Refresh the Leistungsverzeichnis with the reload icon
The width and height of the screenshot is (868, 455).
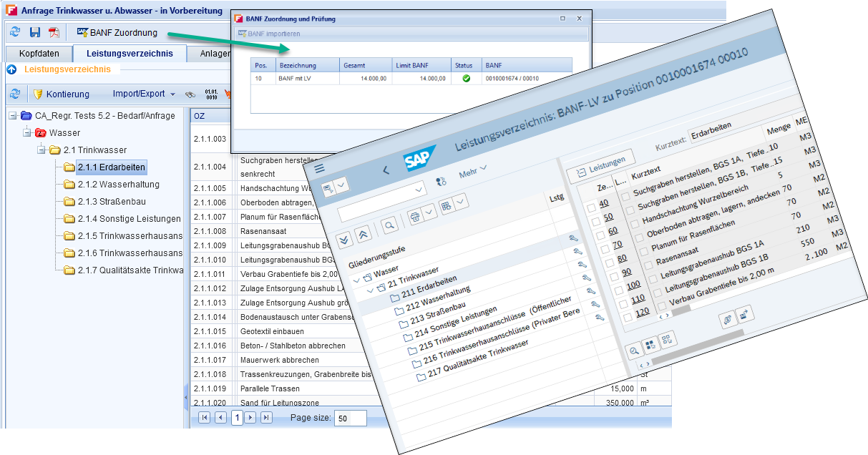pos(14,94)
